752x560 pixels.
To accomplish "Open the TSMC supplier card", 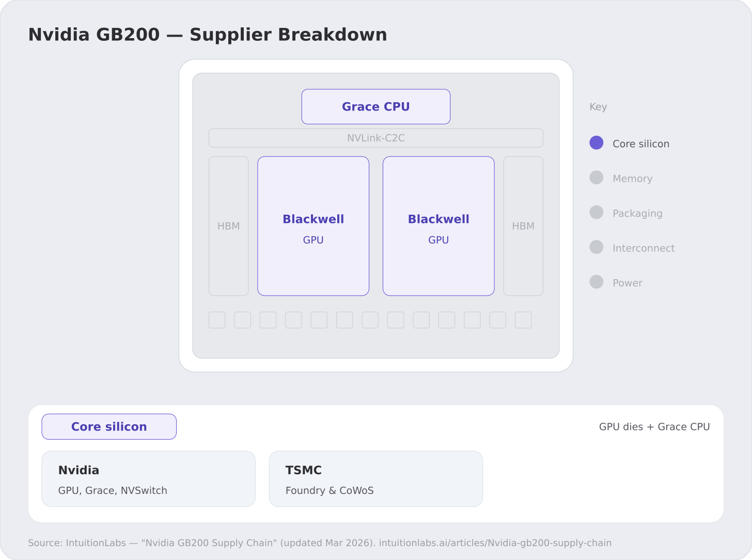I will (x=376, y=479).
